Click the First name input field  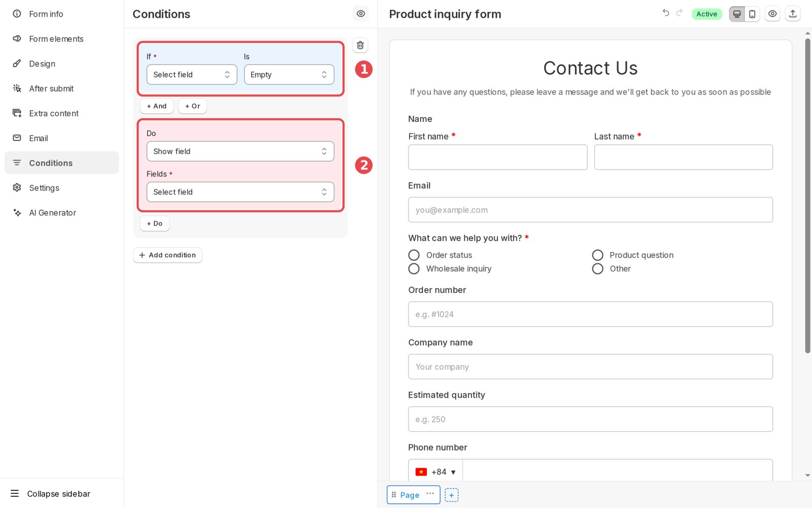498,157
